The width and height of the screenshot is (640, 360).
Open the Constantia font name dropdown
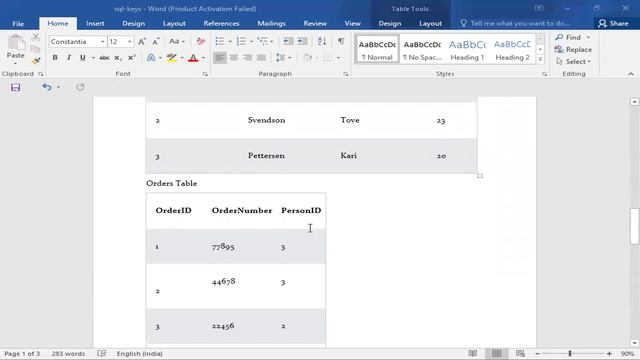(102, 42)
